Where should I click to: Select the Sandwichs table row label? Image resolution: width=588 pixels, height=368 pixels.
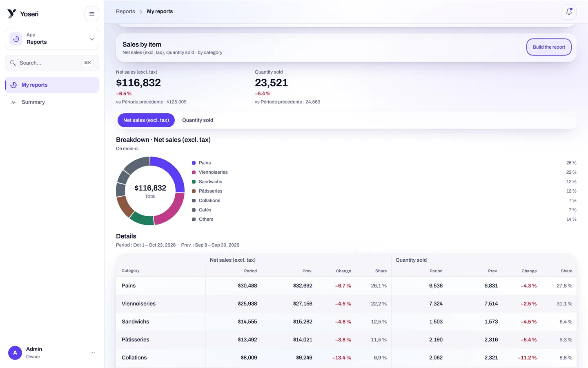point(135,322)
